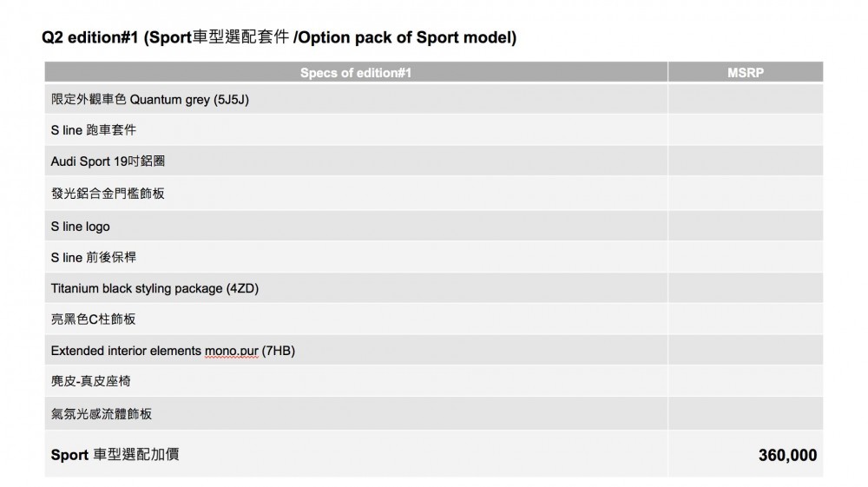Select the "S line 跑車套件" row
This screenshot has width=868, height=487.
(94, 130)
